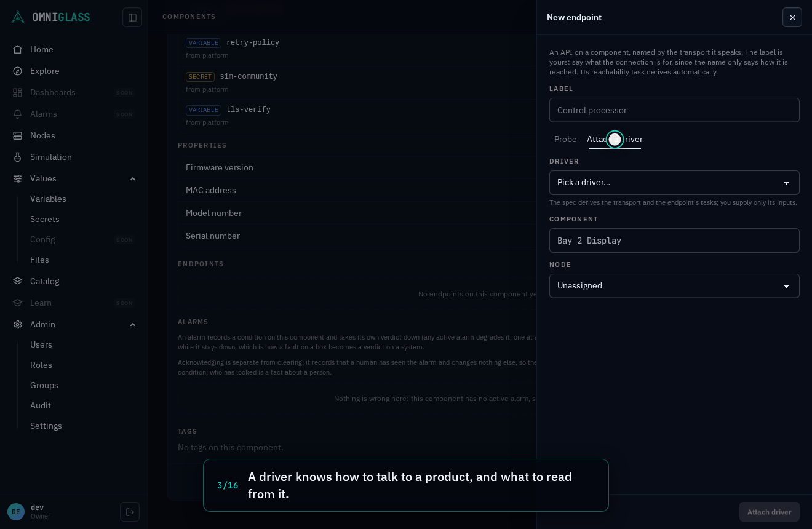Toggle the sidebar collapse icon
Image resolution: width=812 pixels, height=529 pixels.
point(132,17)
